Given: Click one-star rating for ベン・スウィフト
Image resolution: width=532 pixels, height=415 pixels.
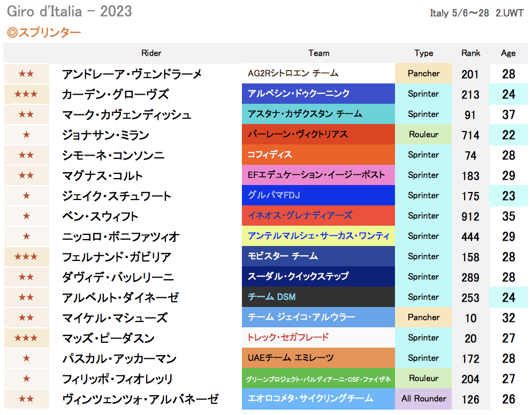Looking at the screenshot, I should (x=26, y=216).
